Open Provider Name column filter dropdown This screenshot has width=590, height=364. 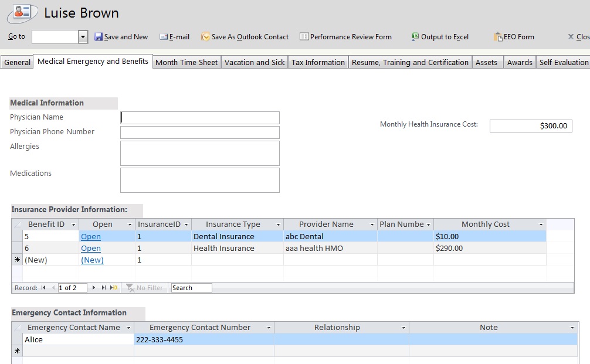tap(372, 224)
